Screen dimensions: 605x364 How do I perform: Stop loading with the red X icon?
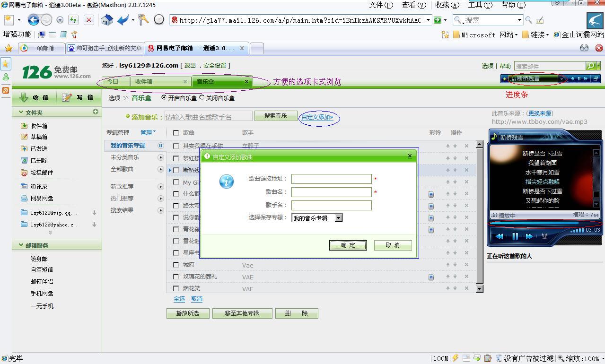pos(88,20)
